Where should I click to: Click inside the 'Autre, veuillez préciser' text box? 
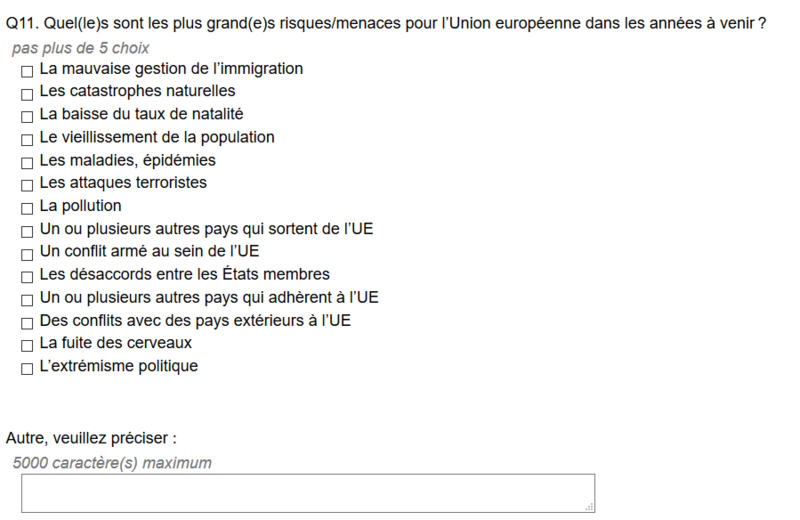pos(308,493)
